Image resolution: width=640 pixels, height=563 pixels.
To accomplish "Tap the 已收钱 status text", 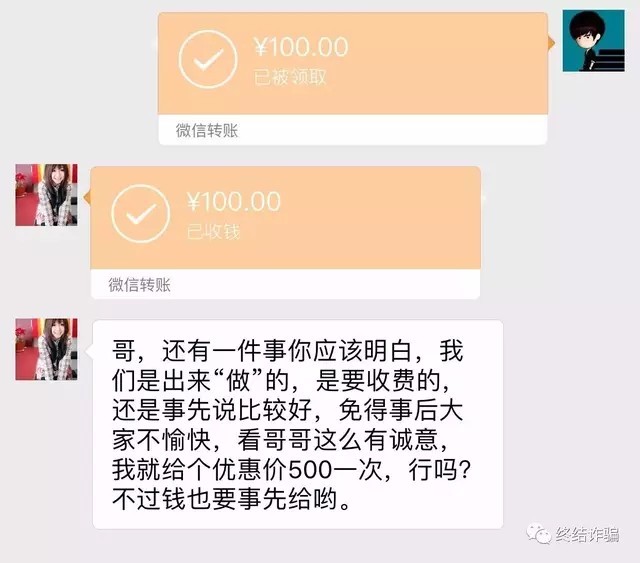I will click(213, 231).
